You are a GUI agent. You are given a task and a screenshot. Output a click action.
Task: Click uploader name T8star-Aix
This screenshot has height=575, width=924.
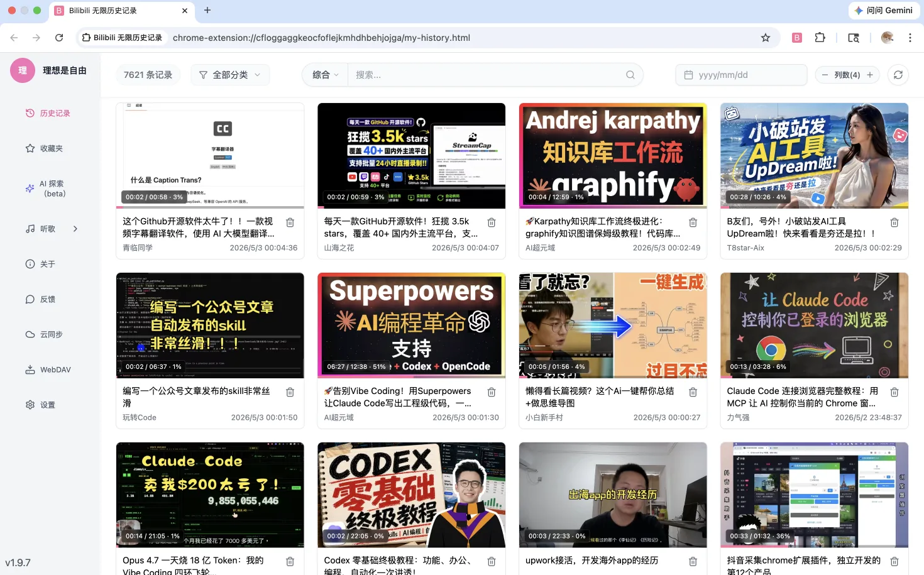[745, 248]
